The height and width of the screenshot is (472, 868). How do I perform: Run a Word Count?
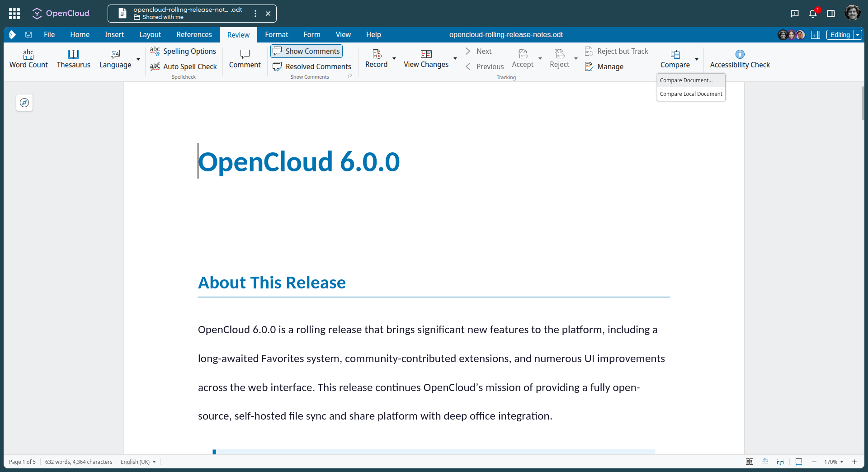28,59
